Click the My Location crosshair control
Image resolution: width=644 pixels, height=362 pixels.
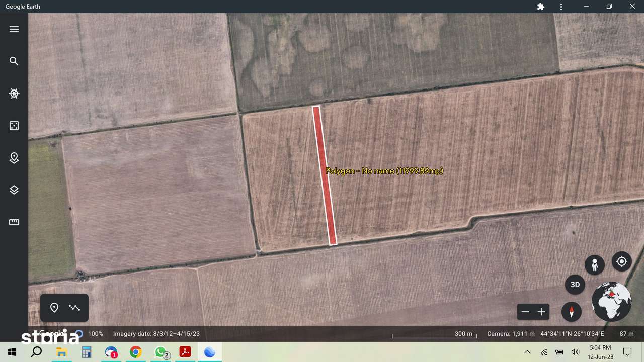click(x=621, y=261)
